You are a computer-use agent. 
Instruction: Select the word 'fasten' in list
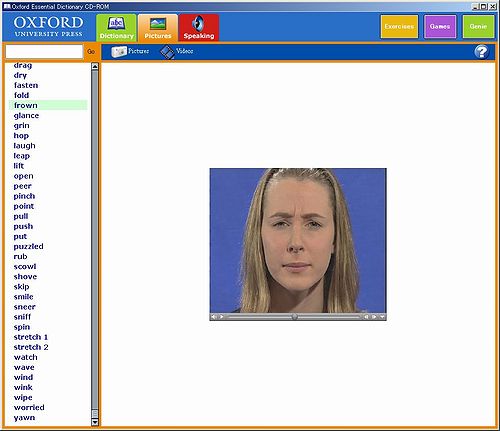point(26,85)
